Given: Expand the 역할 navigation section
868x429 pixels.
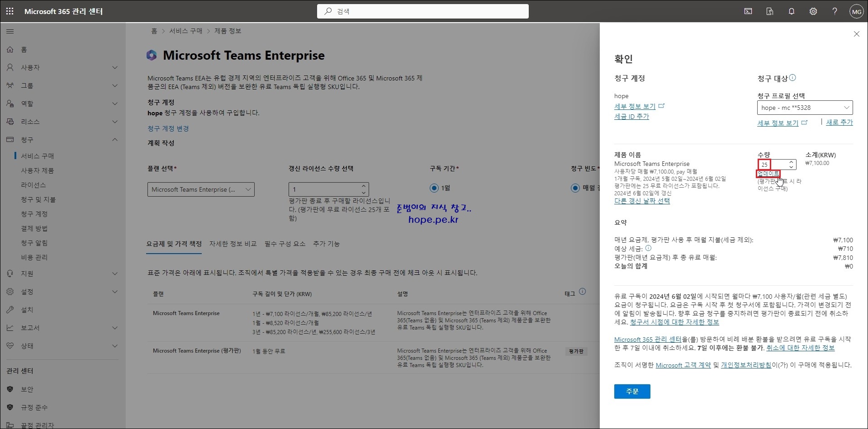Looking at the screenshot, I should click(115, 104).
